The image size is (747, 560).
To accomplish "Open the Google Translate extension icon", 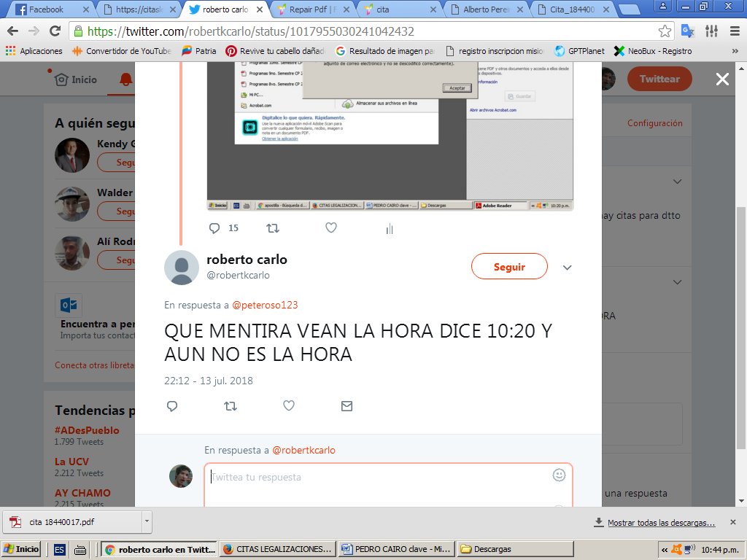I will (x=687, y=31).
